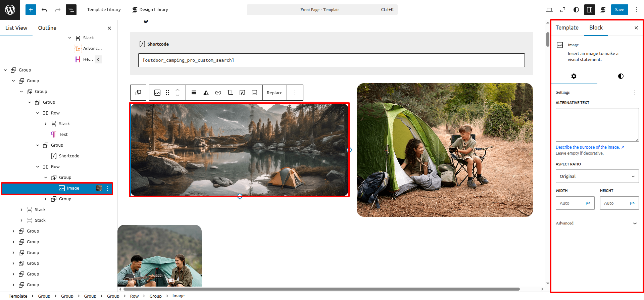Viewport: 644px width, 300px height.
Task: Open the block inserter plus button
Action: click(31, 10)
